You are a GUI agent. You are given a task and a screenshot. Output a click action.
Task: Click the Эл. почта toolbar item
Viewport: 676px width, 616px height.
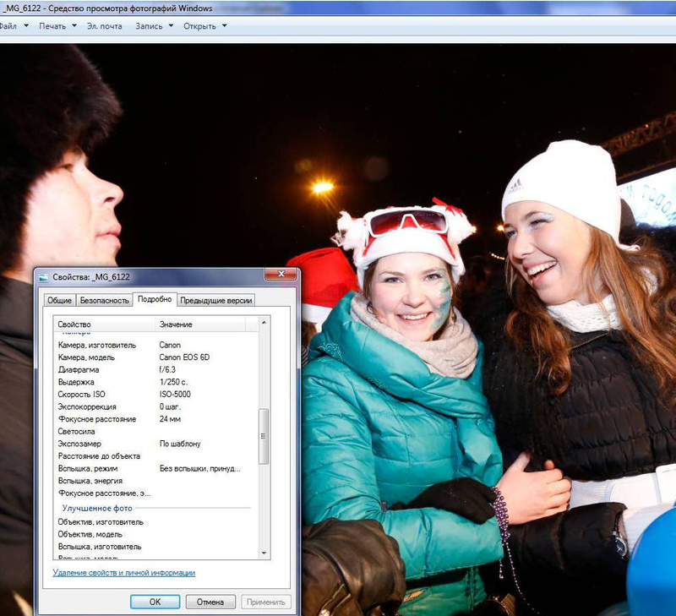tap(104, 26)
